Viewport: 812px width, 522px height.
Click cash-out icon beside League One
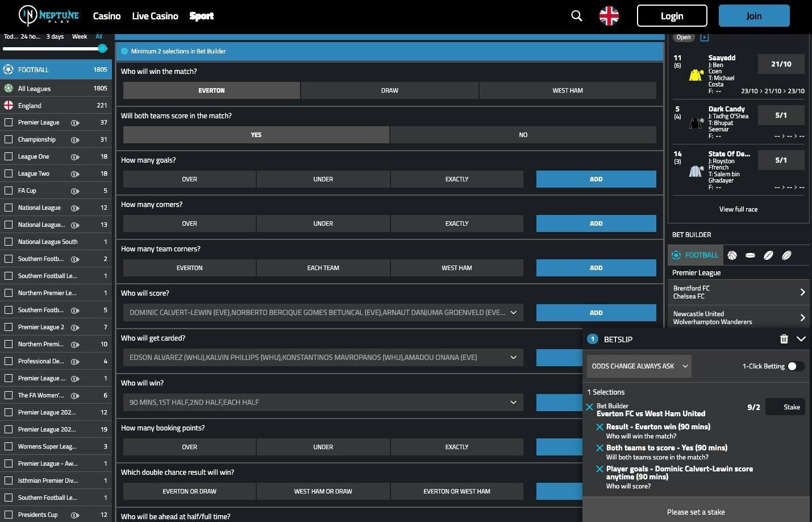coord(75,157)
